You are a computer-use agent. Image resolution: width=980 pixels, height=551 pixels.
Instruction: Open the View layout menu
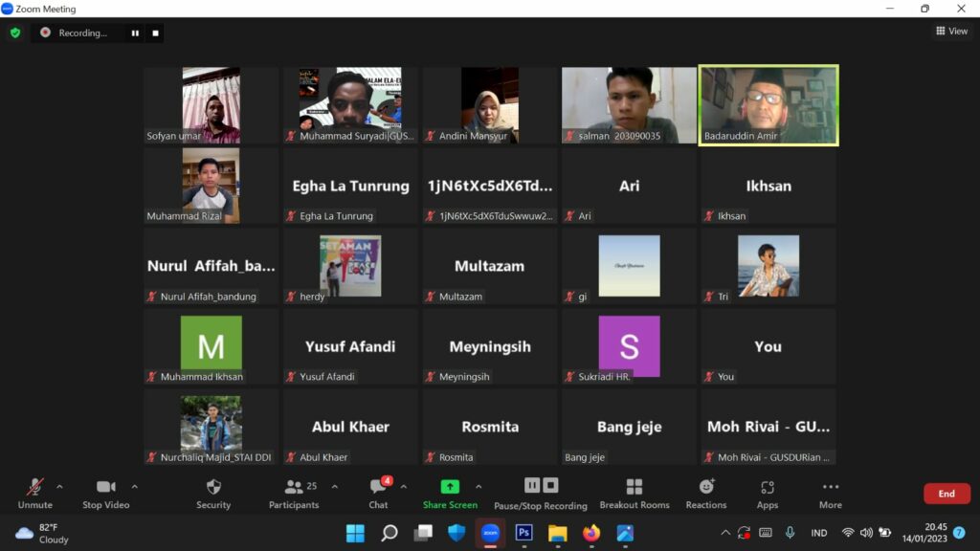click(x=951, y=32)
